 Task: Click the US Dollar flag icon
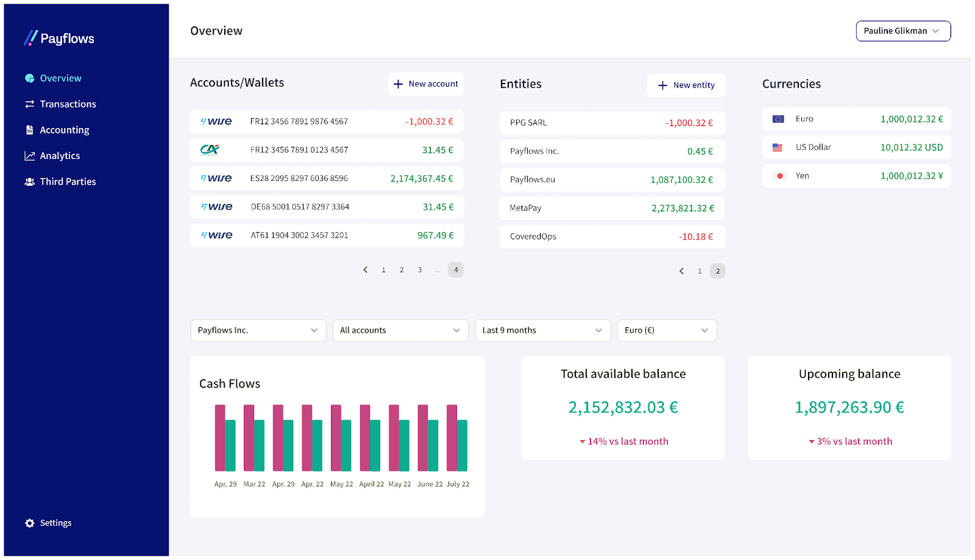click(x=778, y=147)
